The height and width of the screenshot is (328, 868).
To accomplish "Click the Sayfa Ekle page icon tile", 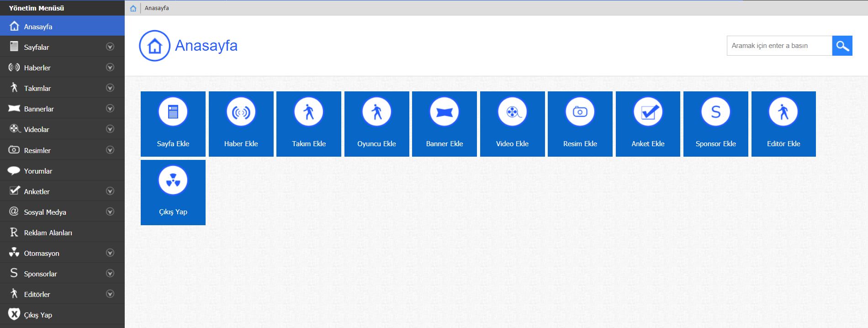I will click(x=173, y=124).
